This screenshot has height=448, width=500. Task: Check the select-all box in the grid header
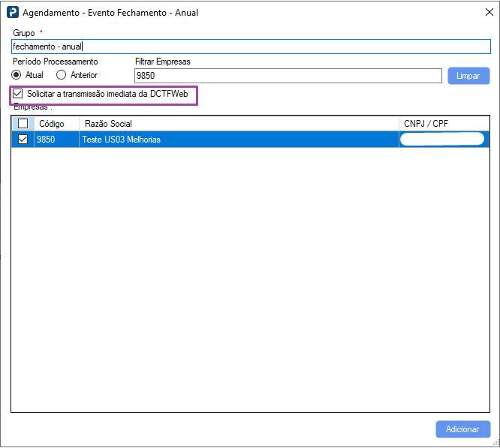[x=23, y=124]
